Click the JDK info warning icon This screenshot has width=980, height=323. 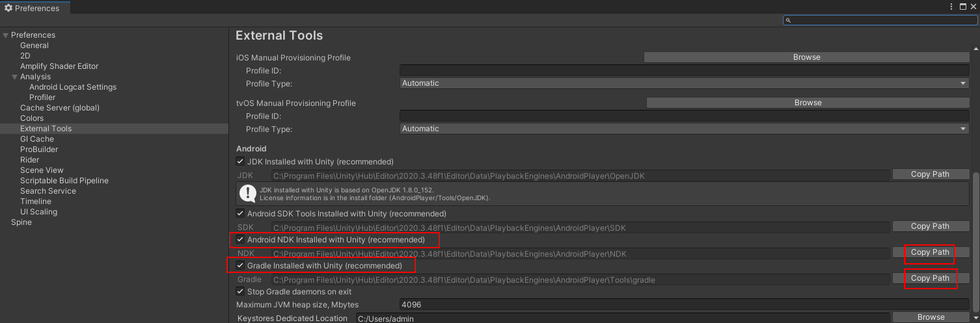click(x=247, y=193)
